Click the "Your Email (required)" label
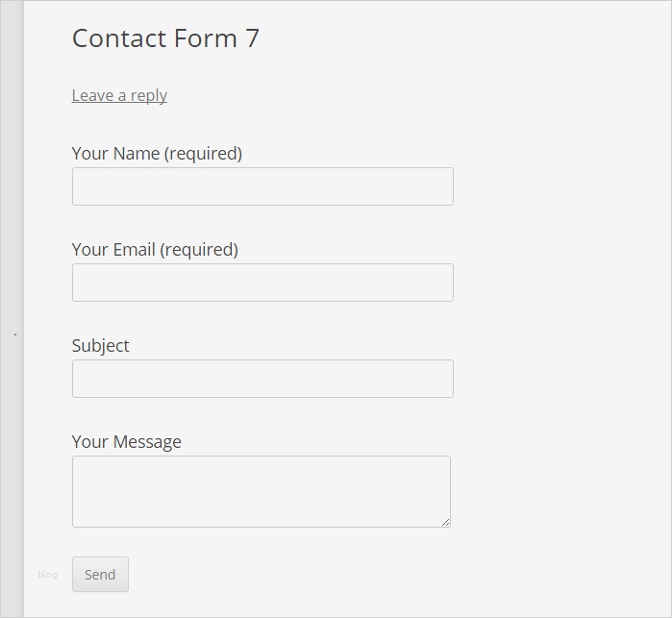 pos(155,249)
